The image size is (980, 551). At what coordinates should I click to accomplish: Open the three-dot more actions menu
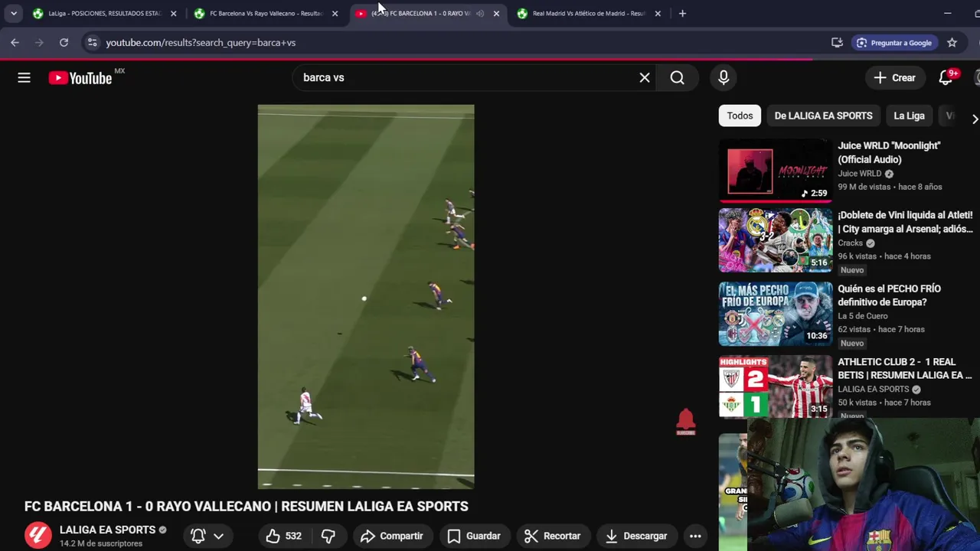[695, 536]
